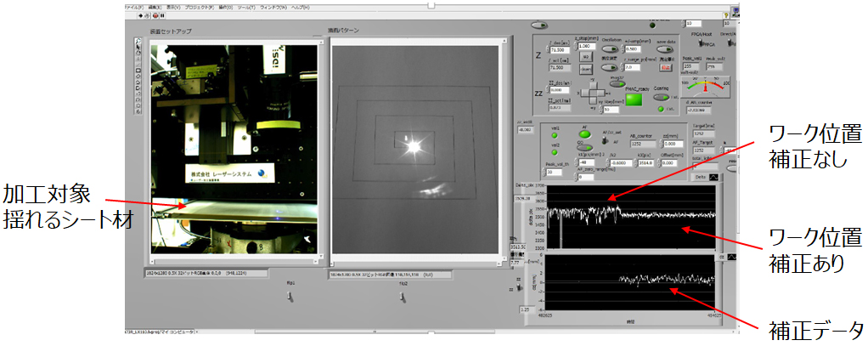Click the Run arrow in the toolbar
868x346 pixels.
click(x=141, y=16)
